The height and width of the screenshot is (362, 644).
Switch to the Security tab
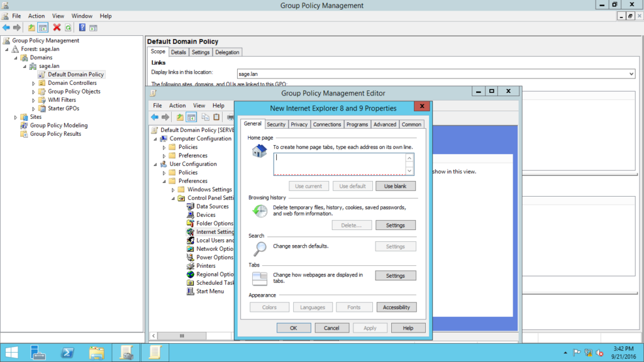[276, 124]
